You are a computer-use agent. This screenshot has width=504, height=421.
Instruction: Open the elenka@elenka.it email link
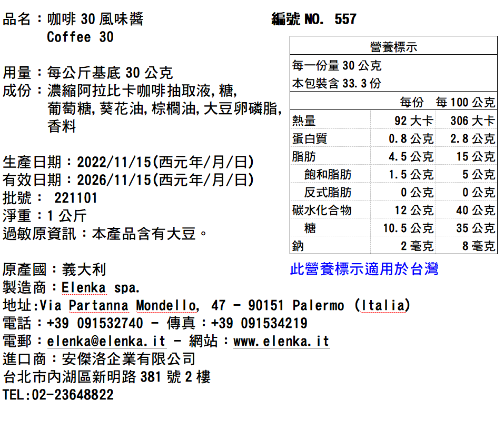point(106,341)
